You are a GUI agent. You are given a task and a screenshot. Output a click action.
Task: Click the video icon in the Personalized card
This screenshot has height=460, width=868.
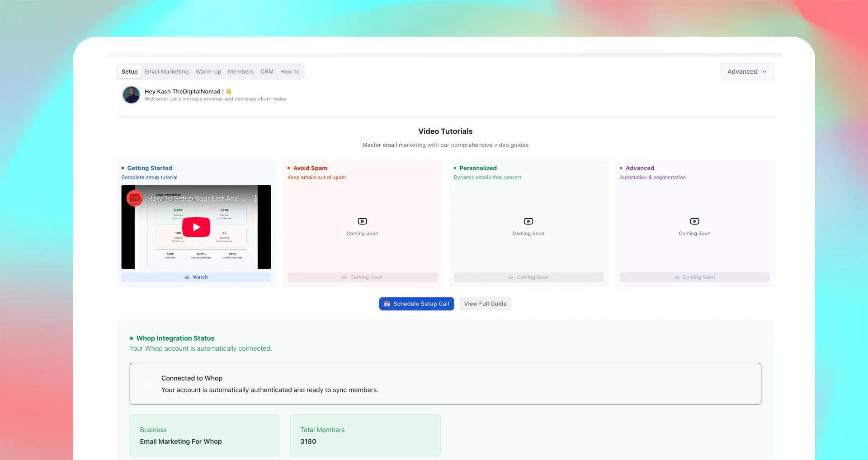click(528, 221)
